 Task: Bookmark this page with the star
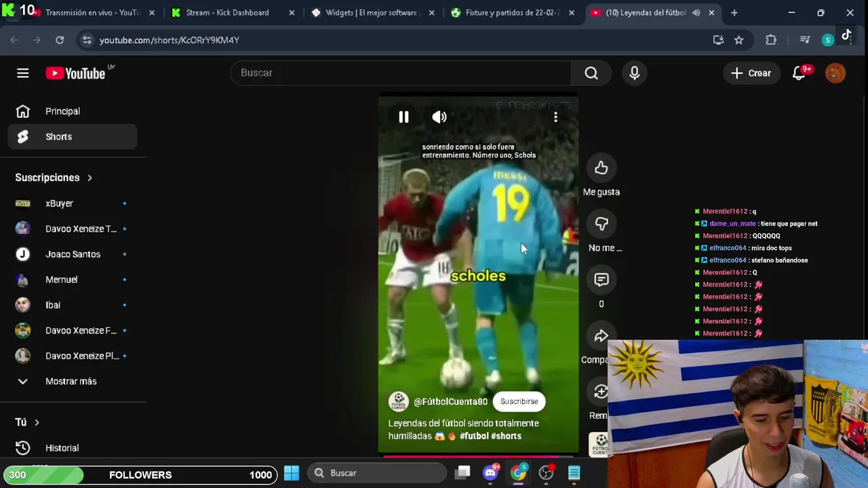tap(738, 40)
